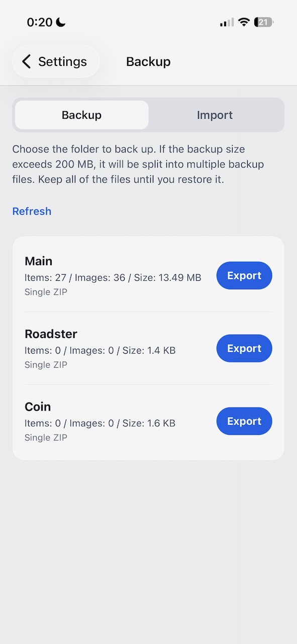Toggle Single ZIP option under Coin
The image size is (297, 644).
tap(45, 437)
